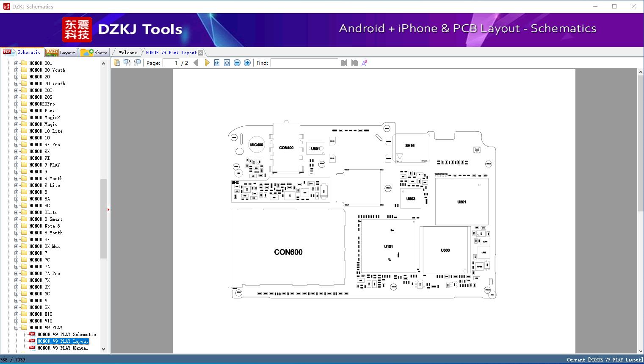This screenshot has width=644, height=364.
Task: Expand the HONOR 7A Pro folder
Action: [17, 273]
